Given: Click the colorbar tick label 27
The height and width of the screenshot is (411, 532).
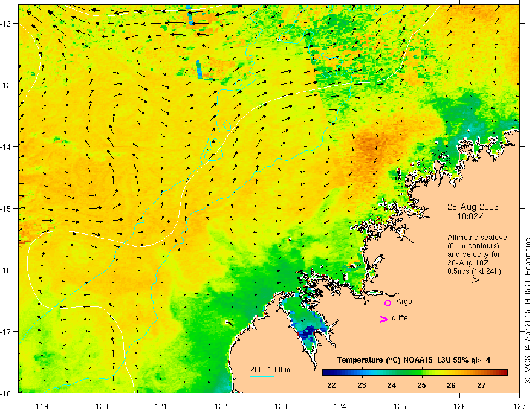Looking at the screenshot, I should point(481,386).
